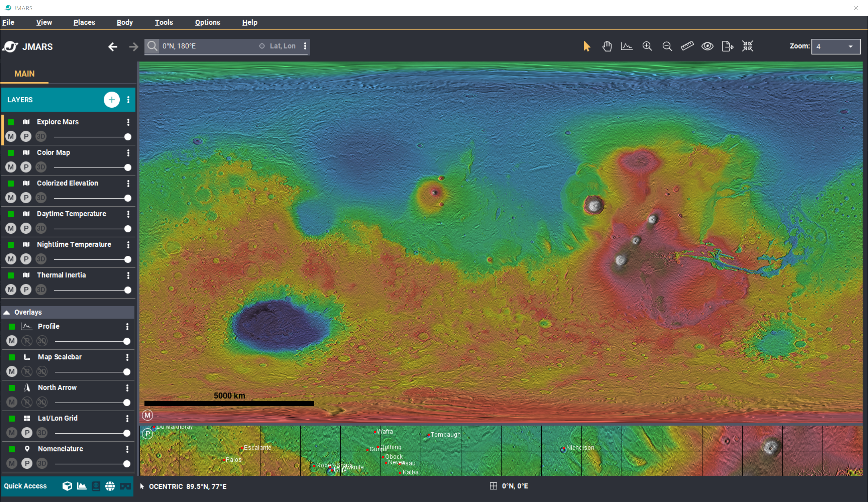Toggle Daytime Temperature green visibility square

[11, 214]
